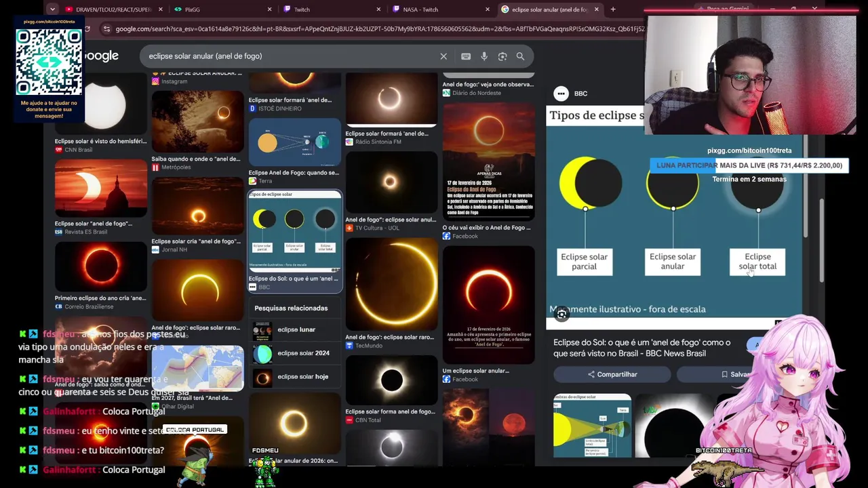Click the 'Instagram' source label

pos(174,81)
